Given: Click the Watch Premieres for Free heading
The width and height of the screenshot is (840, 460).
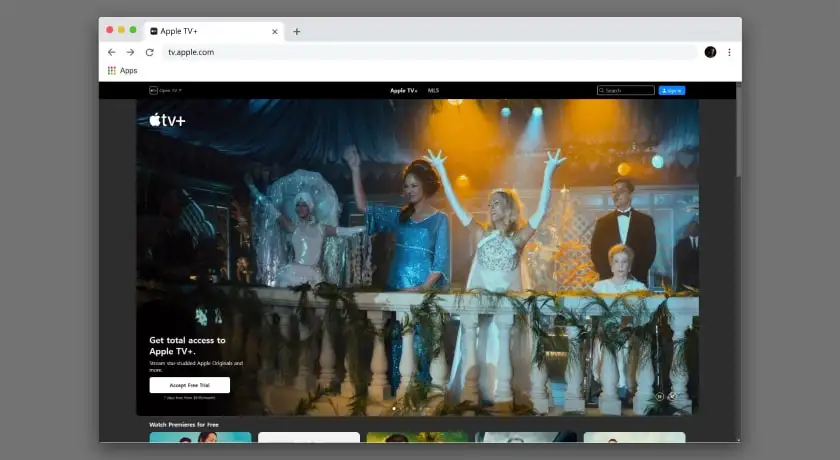Looking at the screenshot, I should click(x=184, y=425).
